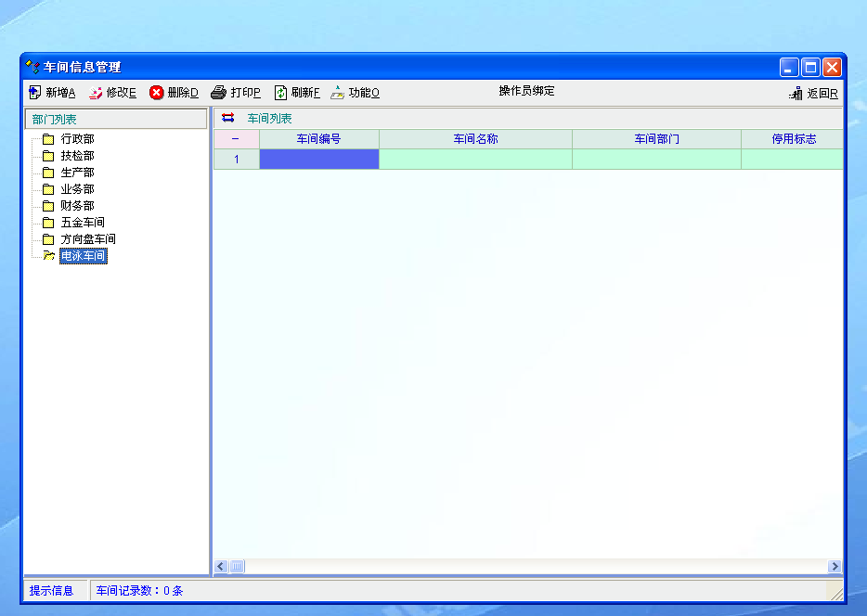Viewport: 867px width, 616px height.
Task: Click the 返回 (Return) icon
Action: (796, 94)
